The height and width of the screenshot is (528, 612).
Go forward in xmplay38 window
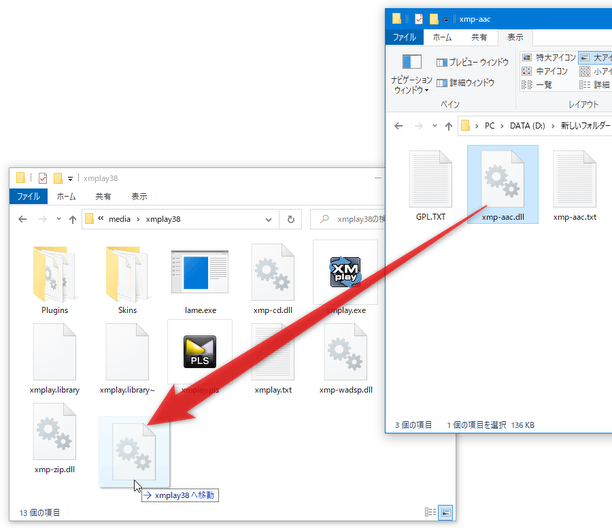[43, 219]
